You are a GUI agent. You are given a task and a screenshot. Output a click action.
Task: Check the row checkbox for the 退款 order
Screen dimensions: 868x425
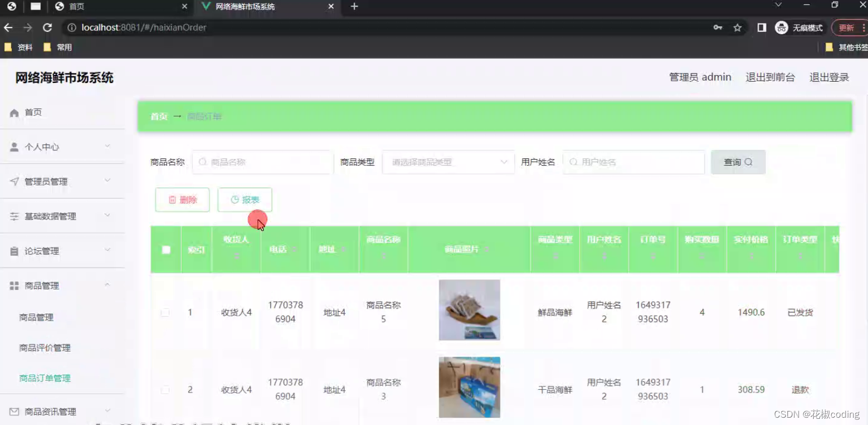[166, 389]
